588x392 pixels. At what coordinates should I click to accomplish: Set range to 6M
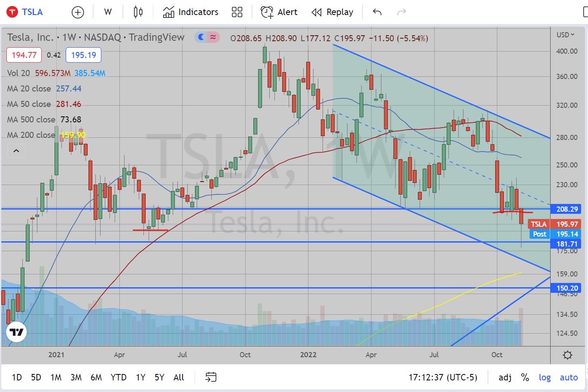(x=96, y=377)
